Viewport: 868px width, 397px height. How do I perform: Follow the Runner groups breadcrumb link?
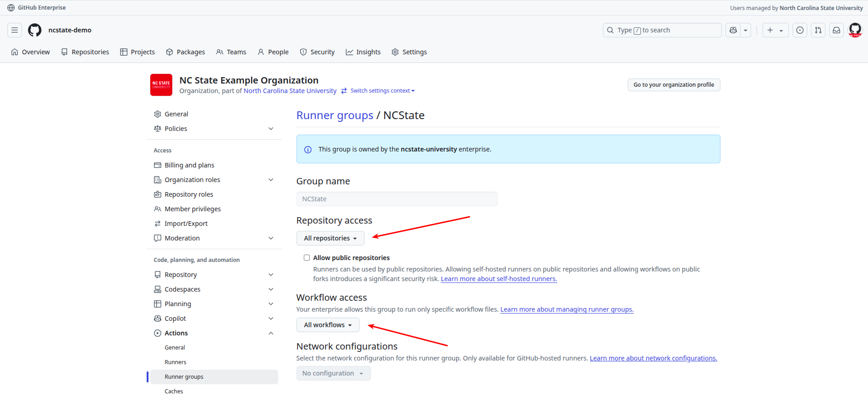pyautogui.click(x=334, y=115)
